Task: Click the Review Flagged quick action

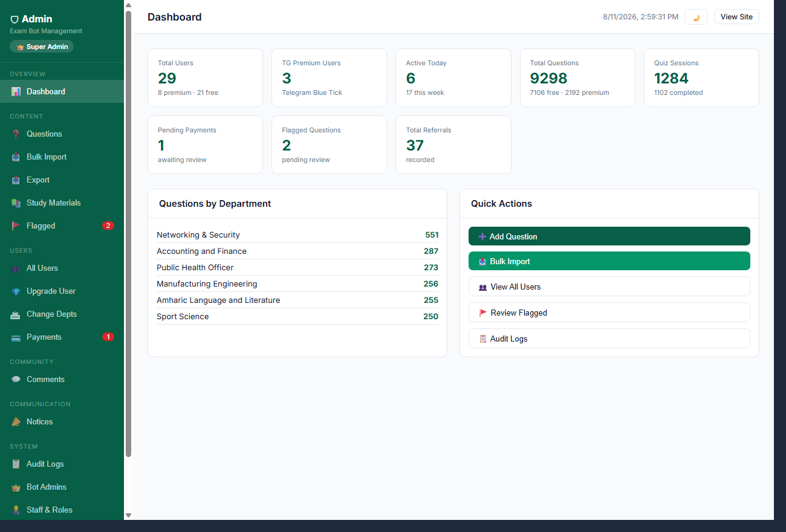Action: tap(609, 313)
